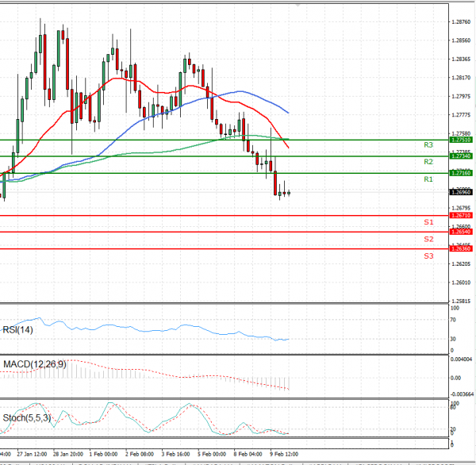Click the R3 resistance label
Image resolution: width=476 pixels, height=465 pixels.
click(428, 145)
